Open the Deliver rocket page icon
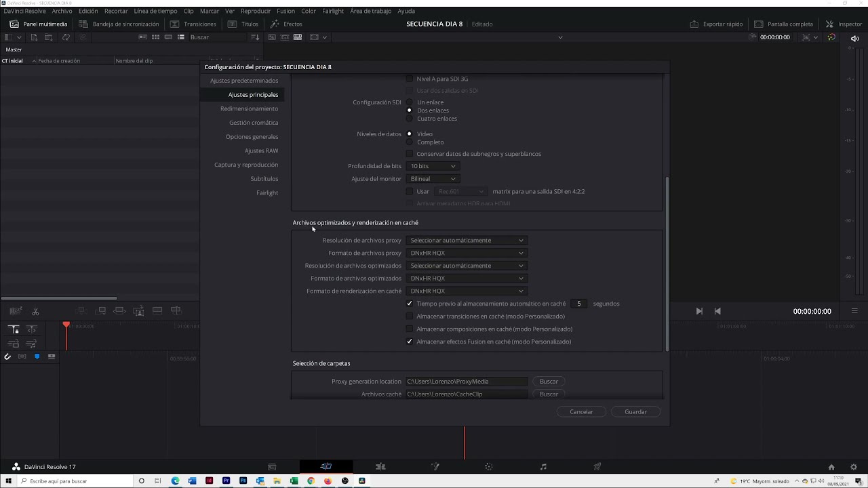Image resolution: width=868 pixels, height=488 pixels. [x=597, y=466]
